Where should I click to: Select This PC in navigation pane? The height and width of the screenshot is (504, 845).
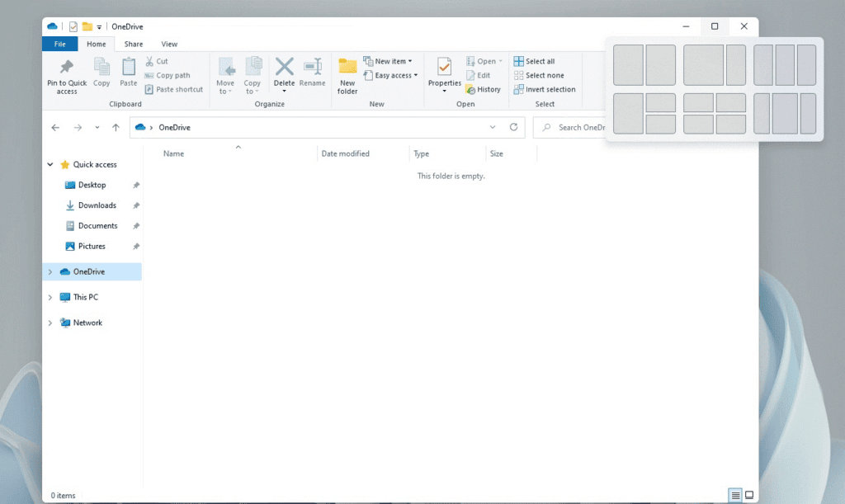click(x=86, y=297)
